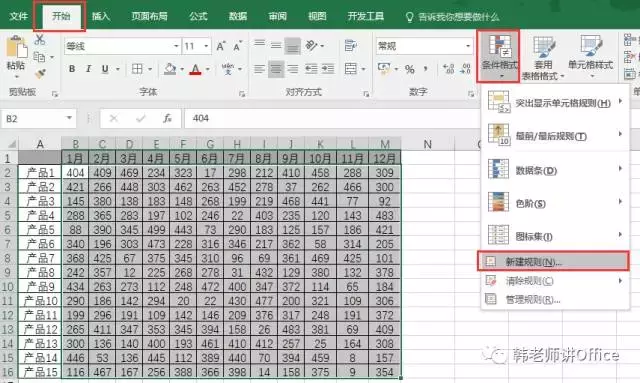
Task: Click the Insert Function fx icon
Action: point(167,118)
